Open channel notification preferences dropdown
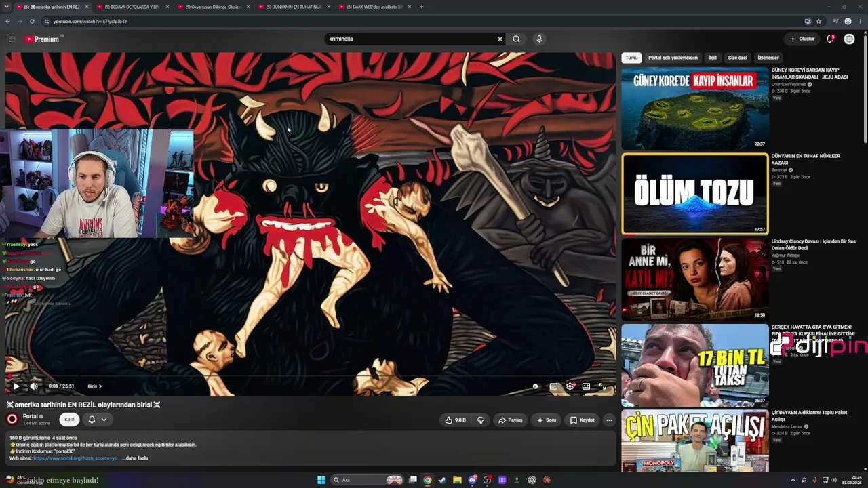 point(98,420)
